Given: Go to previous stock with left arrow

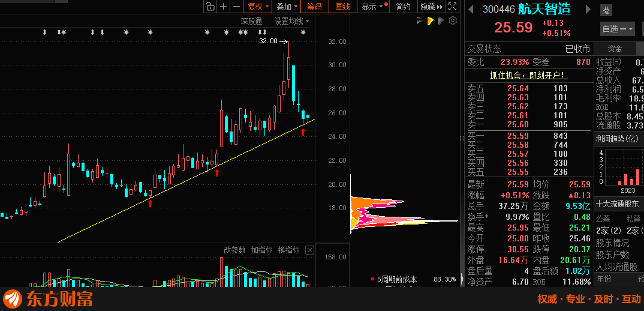Looking at the screenshot, I should pyautogui.click(x=471, y=8).
